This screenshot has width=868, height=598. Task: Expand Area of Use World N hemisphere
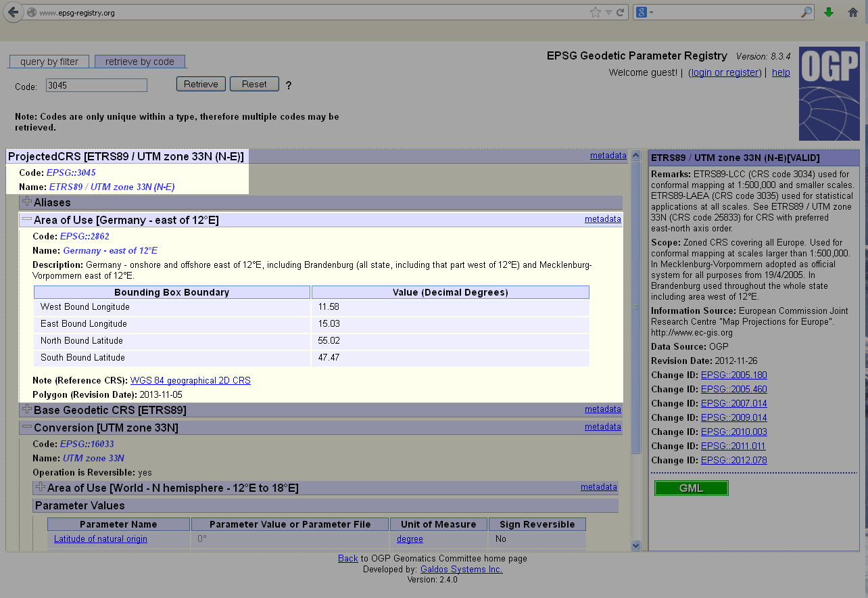click(41, 487)
